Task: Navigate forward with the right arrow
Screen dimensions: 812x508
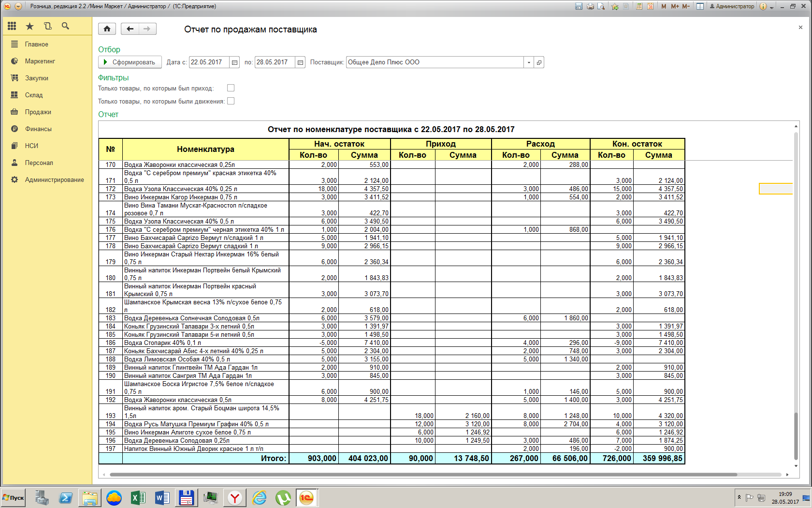Action: tap(147, 29)
